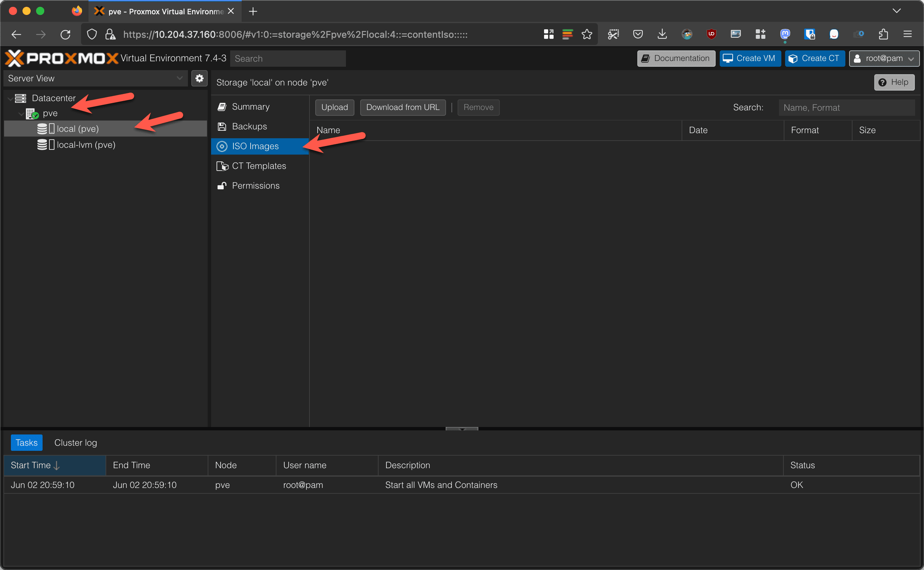Sort ISO list by Name column
Screen dimensions: 924x570
pyautogui.click(x=496, y=130)
